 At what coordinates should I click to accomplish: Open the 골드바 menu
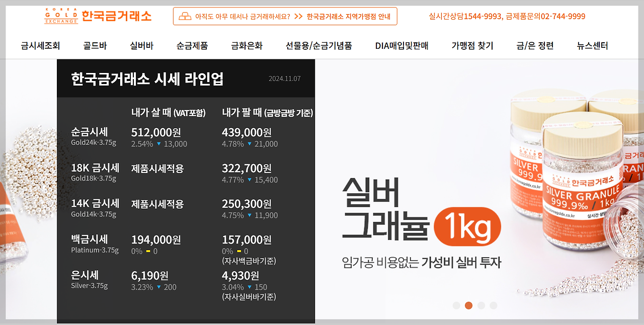(95, 46)
